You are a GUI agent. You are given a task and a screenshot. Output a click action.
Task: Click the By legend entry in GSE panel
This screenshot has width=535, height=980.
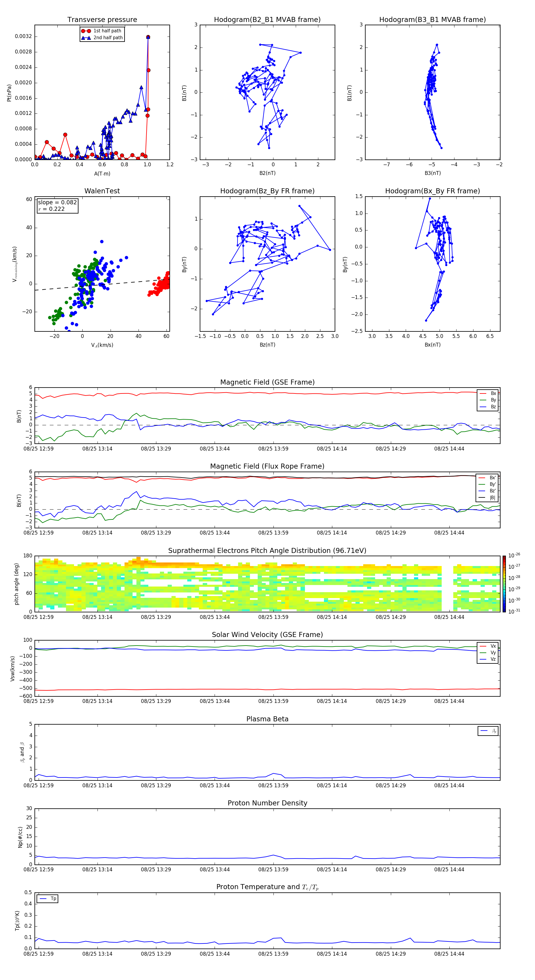pyautogui.click(x=488, y=400)
